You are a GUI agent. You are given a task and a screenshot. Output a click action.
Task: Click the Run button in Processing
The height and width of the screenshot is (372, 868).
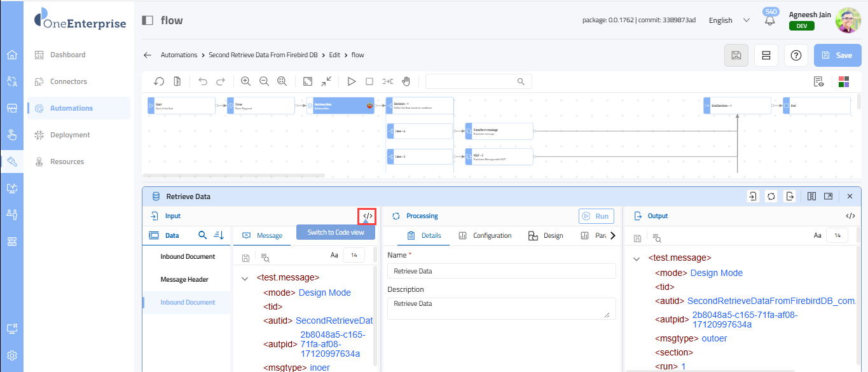click(x=596, y=216)
